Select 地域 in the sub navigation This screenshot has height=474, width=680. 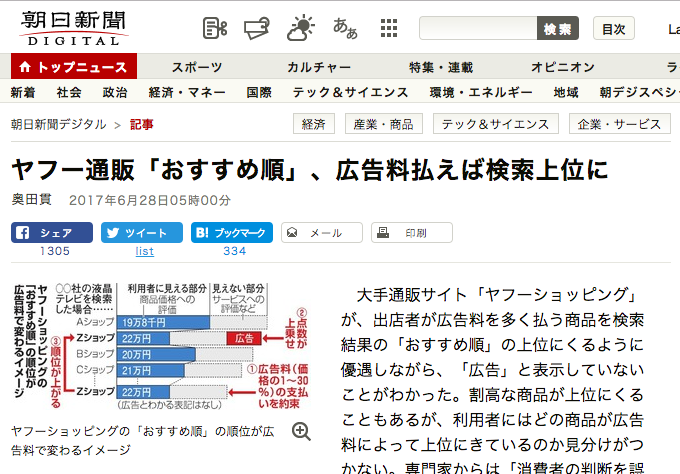[x=566, y=92]
